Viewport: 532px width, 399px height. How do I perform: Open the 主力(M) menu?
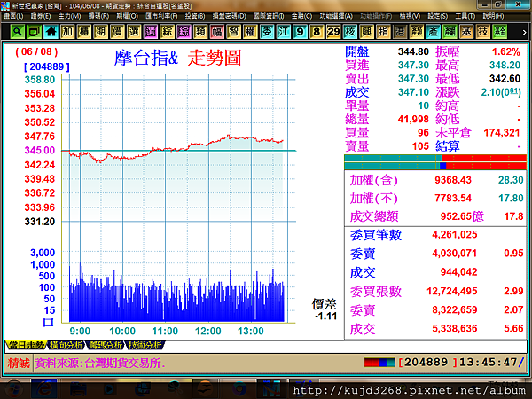click(x=69, y=16)
